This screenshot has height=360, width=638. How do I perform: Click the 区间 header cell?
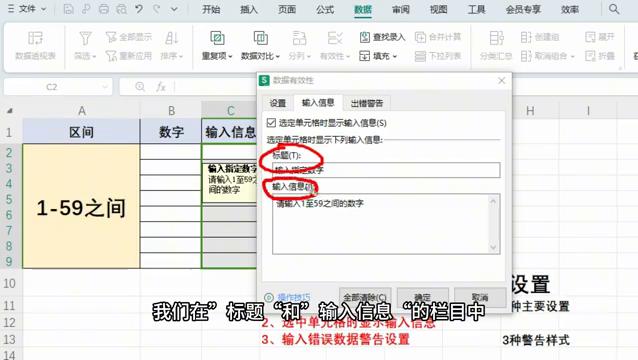tap(81, 132)
